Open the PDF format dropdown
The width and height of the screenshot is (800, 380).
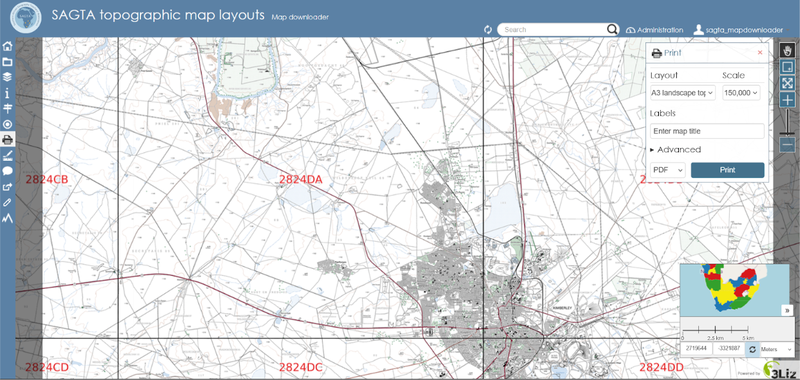[667, 170]
